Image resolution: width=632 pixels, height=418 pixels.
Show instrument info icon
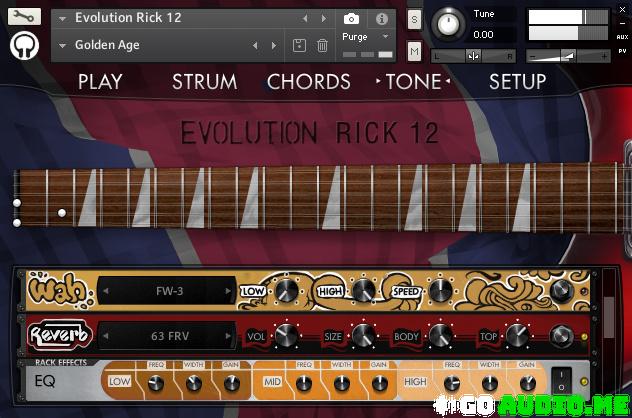(x=382, y=19)
